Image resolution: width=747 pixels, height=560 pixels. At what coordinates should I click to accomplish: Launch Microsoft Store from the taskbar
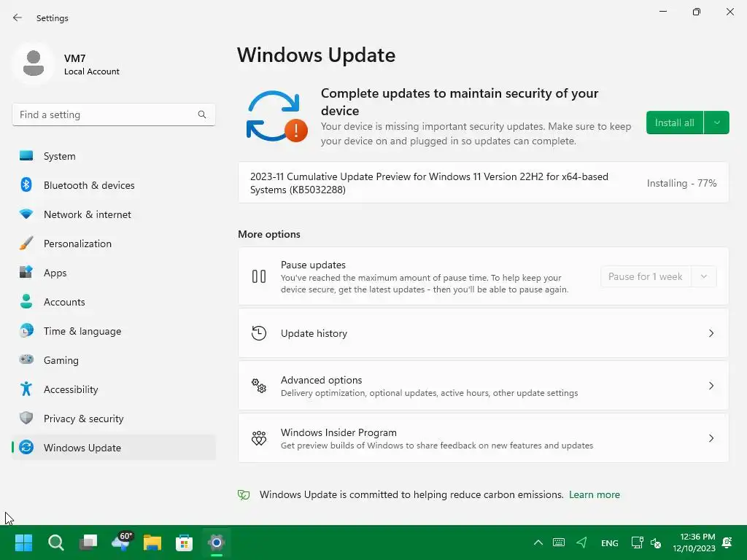click(185, 542)
